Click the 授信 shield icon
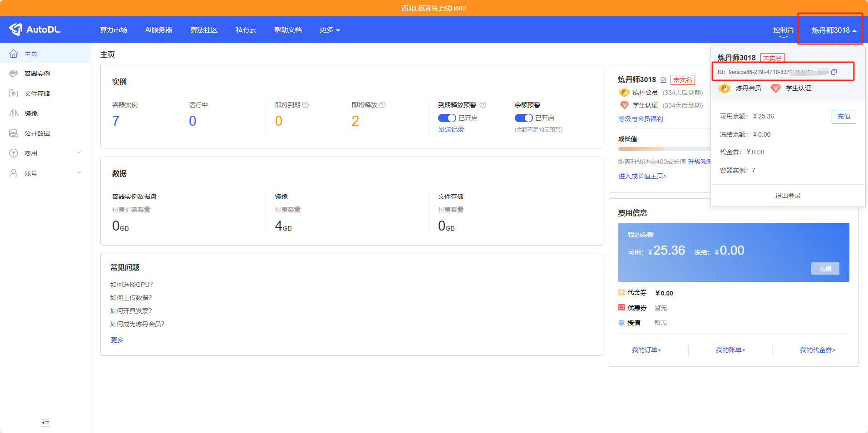This screenshot has height=433, width=868. pyautogui.click(x=621, y=323)
